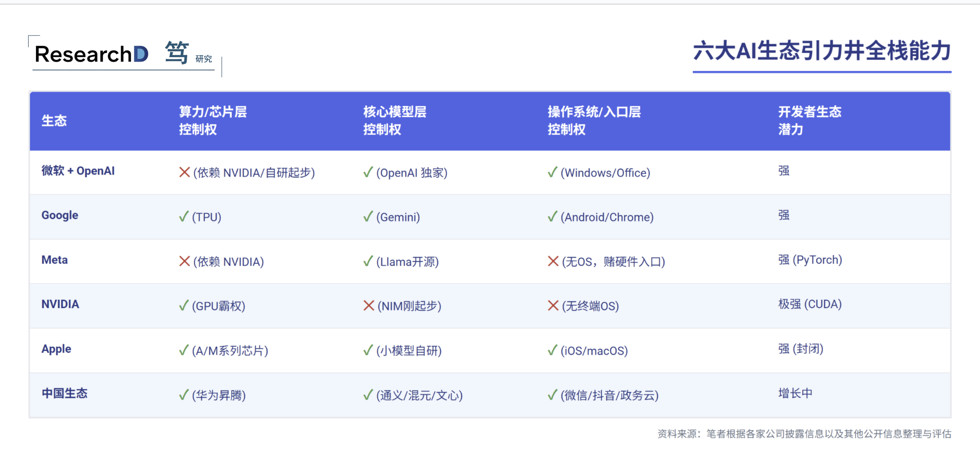Click the 算力/芯片层 控制权 column header
The height and width of the screenshot is (454, 980).
213,121
